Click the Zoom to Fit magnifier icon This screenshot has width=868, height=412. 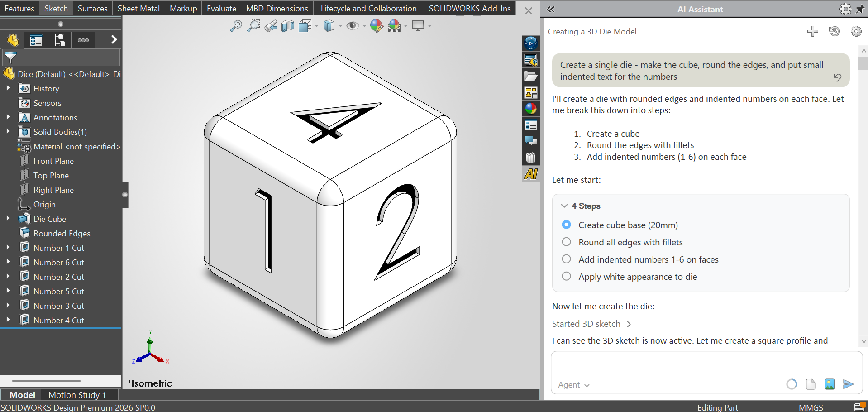point(236,26)
